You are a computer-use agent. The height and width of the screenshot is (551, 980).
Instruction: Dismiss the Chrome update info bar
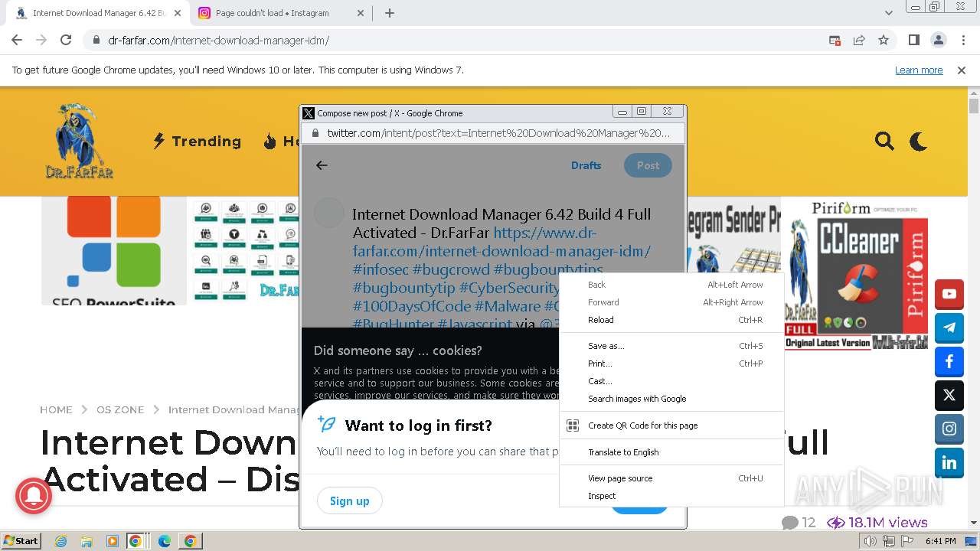[962, 70]
